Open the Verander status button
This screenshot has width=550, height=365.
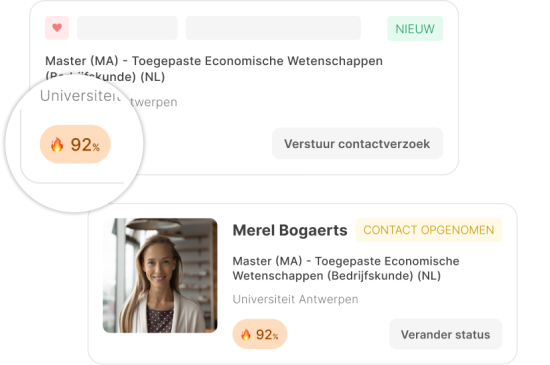click(445, 334)
